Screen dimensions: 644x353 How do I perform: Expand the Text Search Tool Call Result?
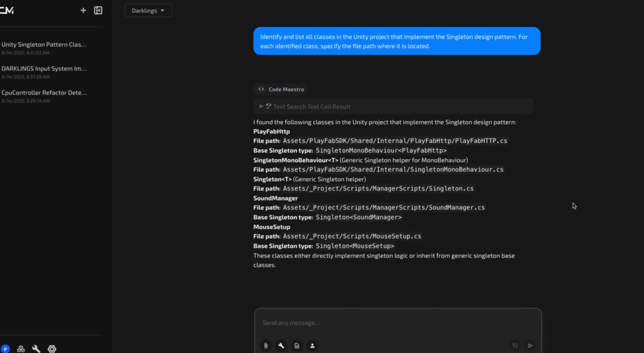[261, 106]
